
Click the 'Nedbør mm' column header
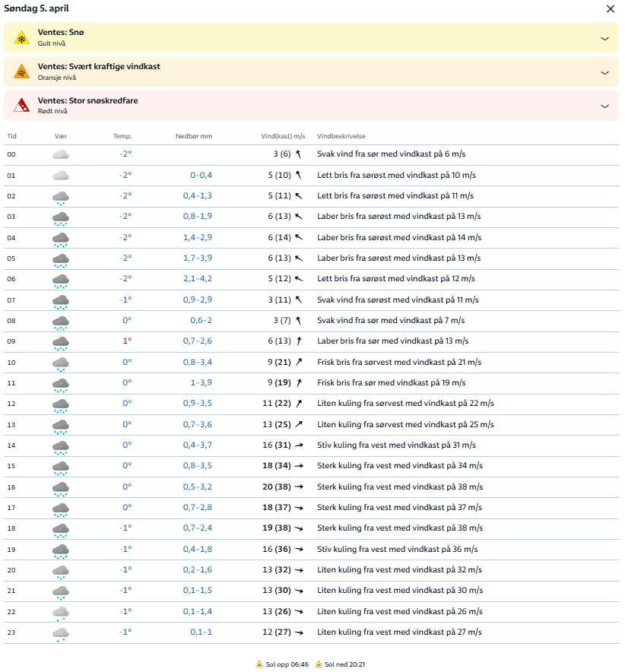pyautogui.click(x=194, y=136)
